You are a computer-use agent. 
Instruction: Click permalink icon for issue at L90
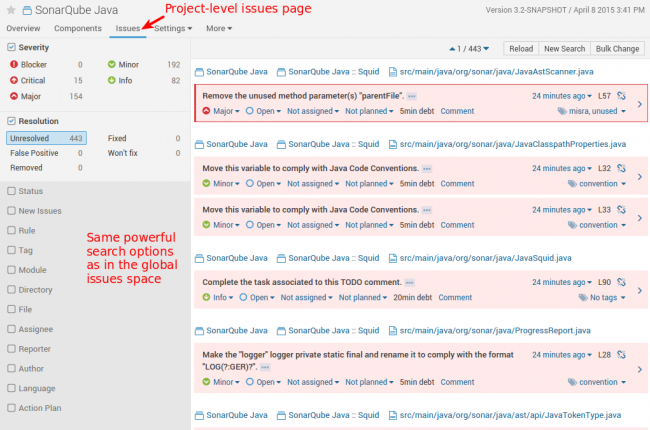(621, 282)
